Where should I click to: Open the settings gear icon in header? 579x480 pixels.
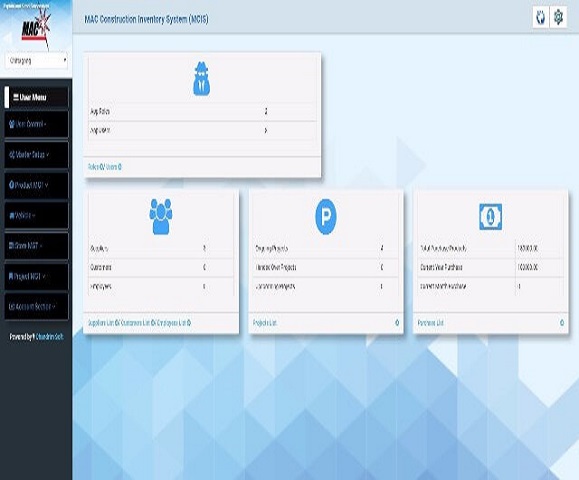tap(558, 17)
